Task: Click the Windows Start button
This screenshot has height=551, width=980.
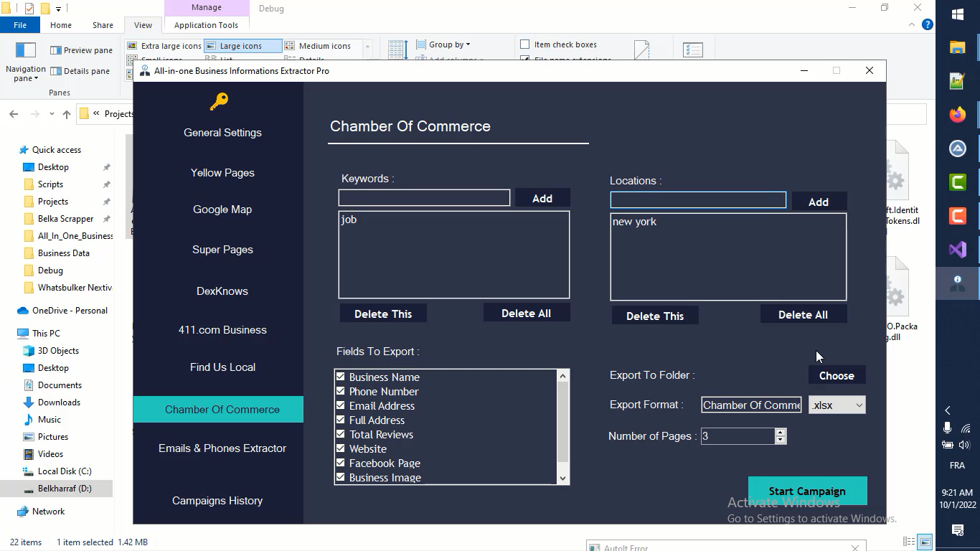Action: (x=958, y=14)
